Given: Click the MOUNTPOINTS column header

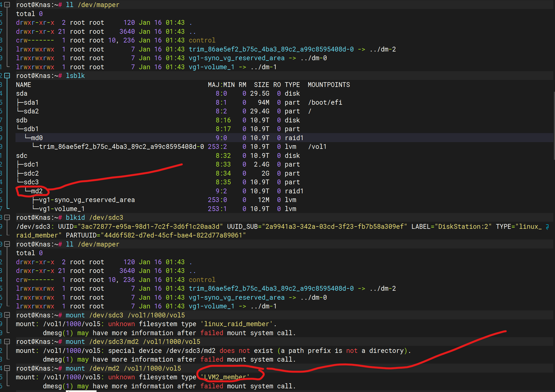Looking at the screenshot, I should pyautogui.click(x=328, y=85).
